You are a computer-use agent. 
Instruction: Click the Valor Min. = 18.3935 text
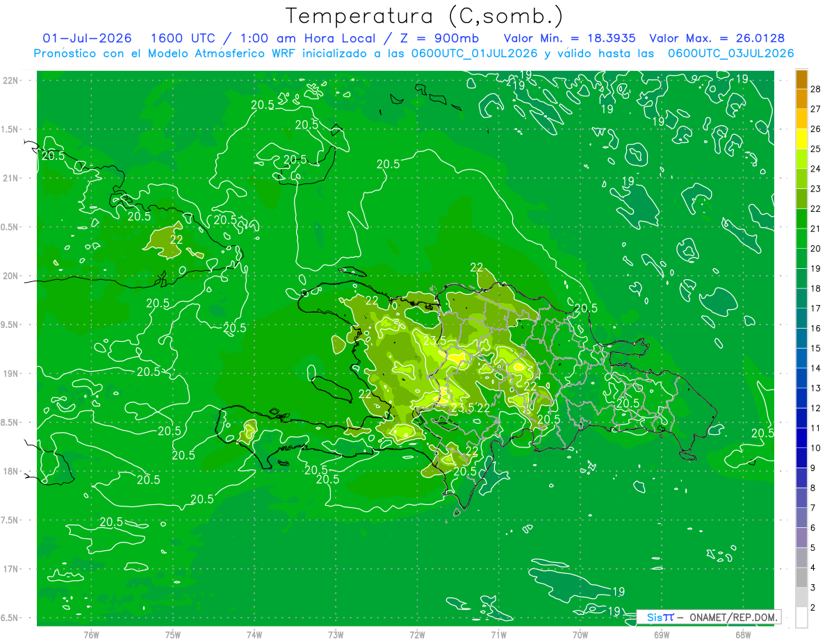569,38
